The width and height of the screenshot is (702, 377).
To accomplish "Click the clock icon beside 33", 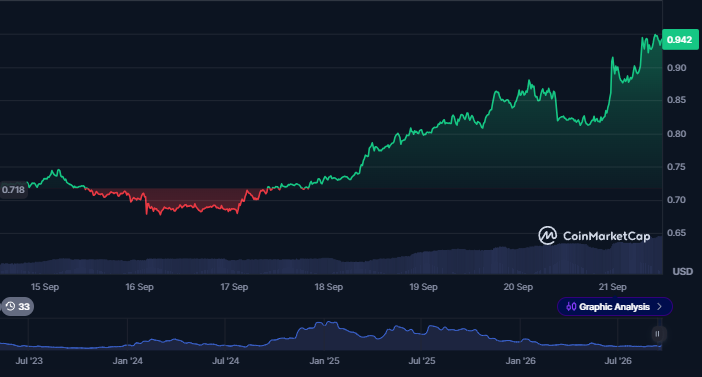I will tap(10, 307).
